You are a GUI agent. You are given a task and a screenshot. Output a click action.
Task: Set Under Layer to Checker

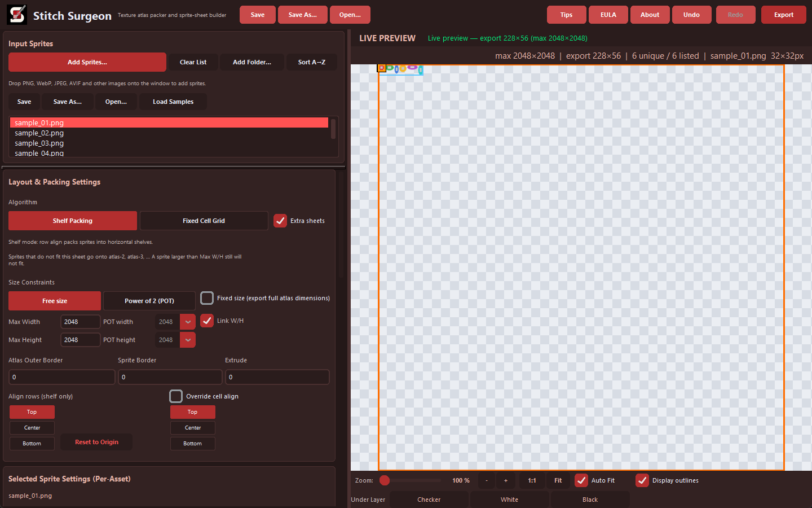(x=429, y=500)
